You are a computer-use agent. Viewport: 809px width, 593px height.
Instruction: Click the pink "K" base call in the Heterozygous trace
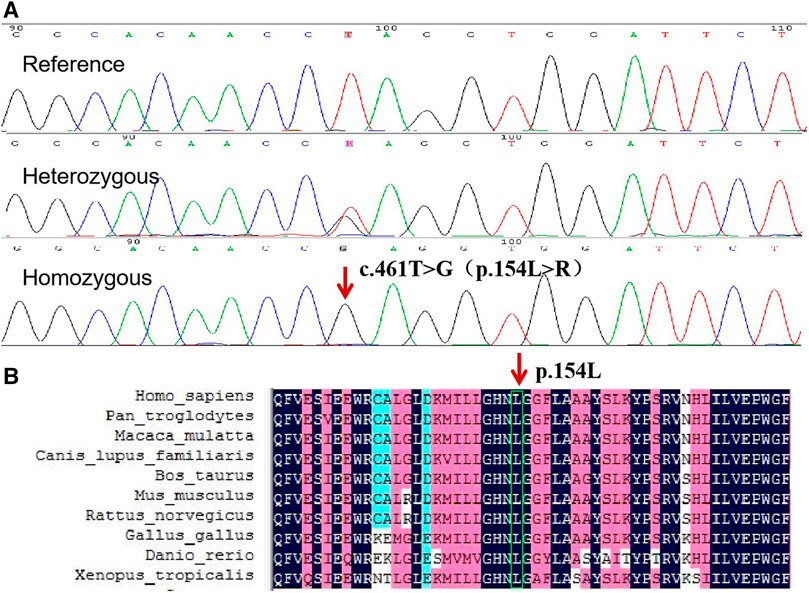[x=349, y=143]
